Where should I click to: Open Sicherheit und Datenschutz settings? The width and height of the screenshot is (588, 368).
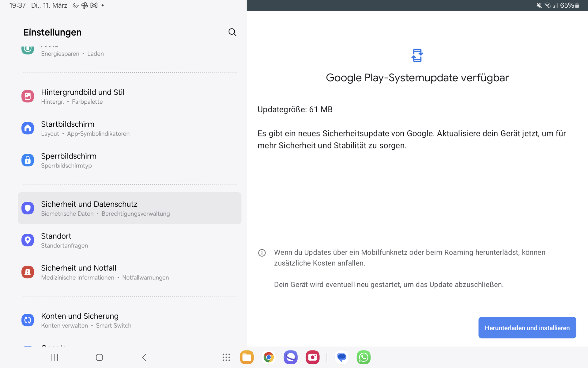[130, 208]
